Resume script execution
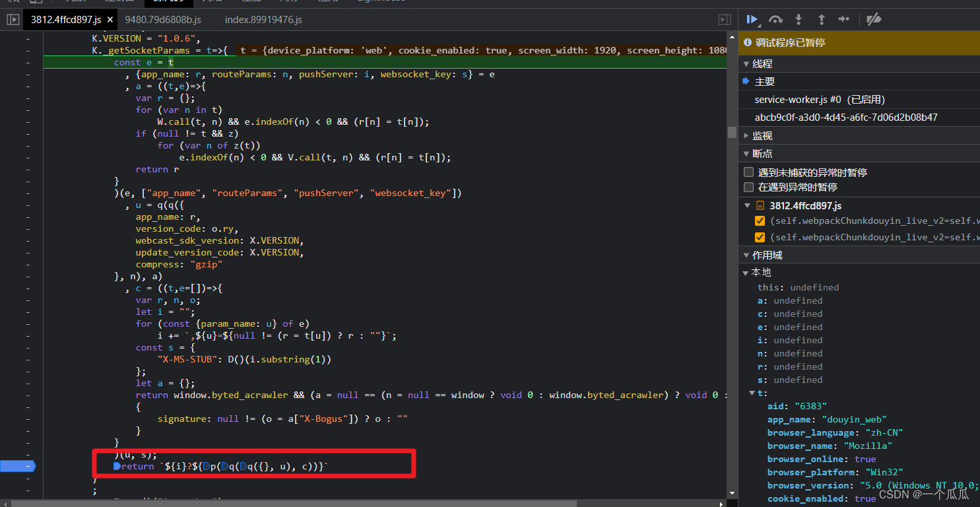 [x=752, y=20]
